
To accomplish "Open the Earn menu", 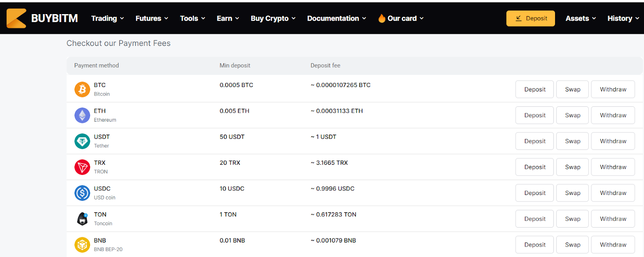I will point(228,19).
